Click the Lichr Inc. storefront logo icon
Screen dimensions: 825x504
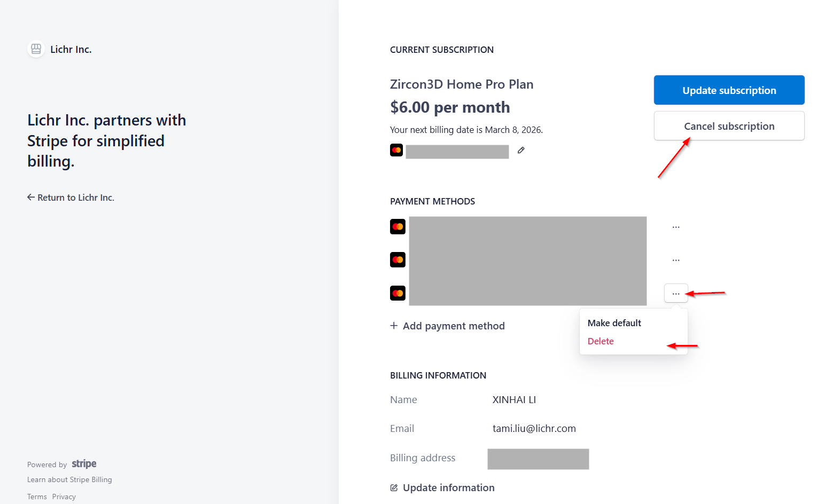tap(36, 49)
